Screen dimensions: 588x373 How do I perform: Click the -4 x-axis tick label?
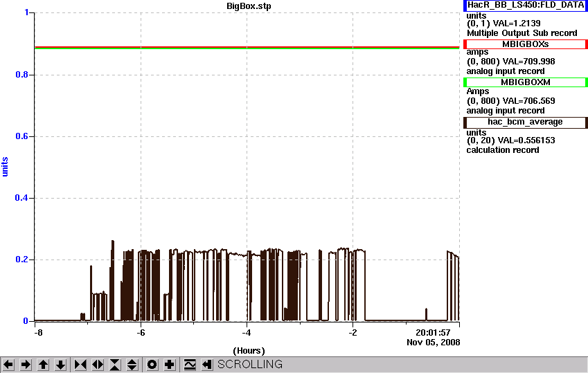click(246, 333)
